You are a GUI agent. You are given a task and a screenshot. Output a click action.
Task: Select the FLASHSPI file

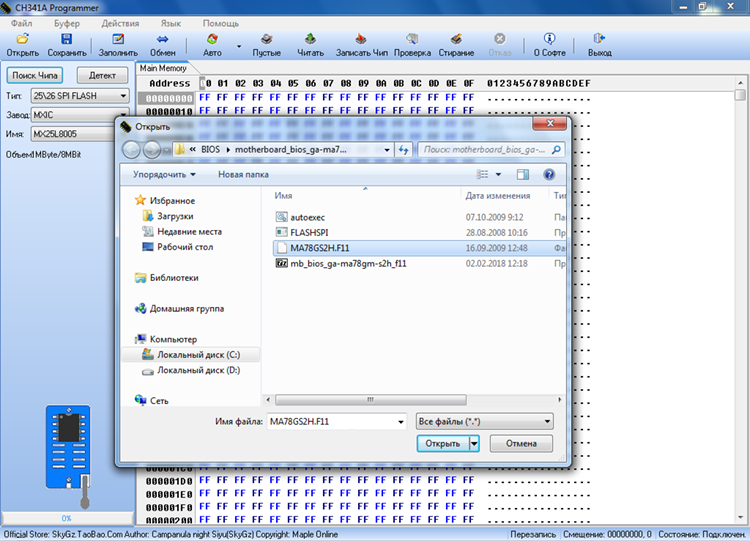309,232
